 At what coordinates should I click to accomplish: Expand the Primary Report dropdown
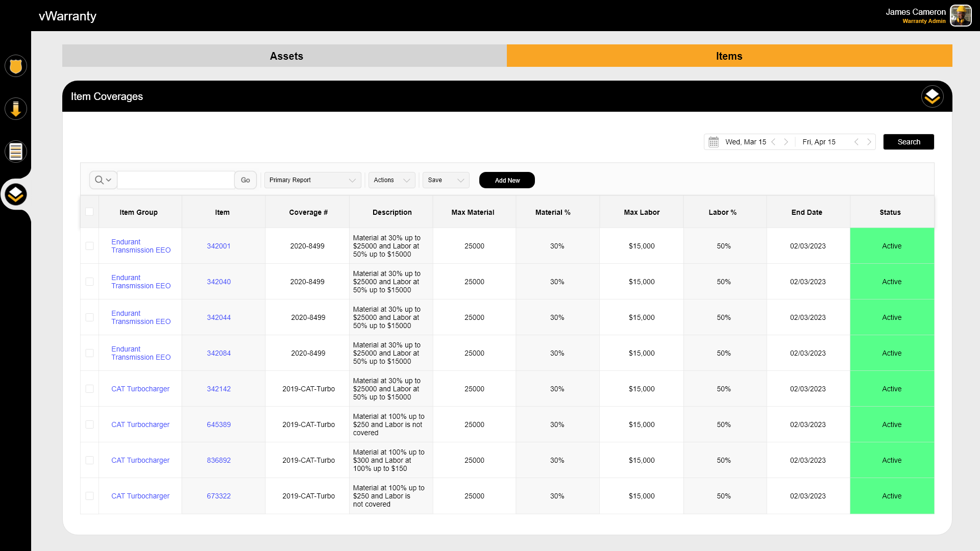click(x=312, y=180)
